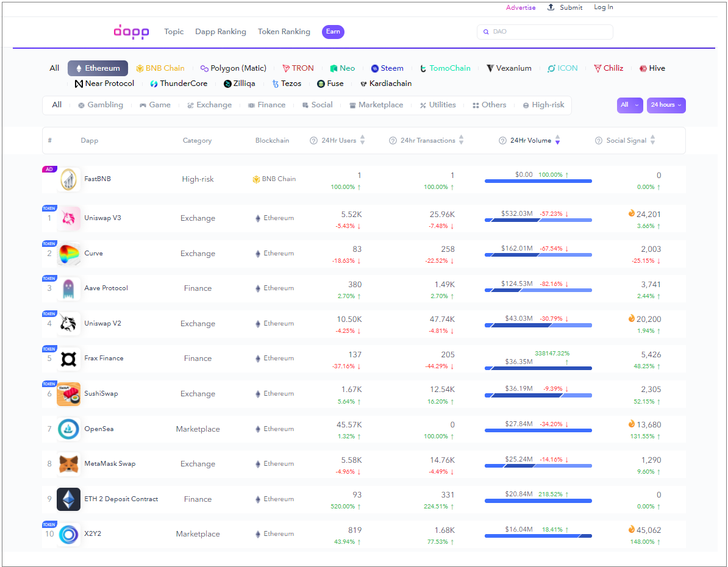Open the Frax Finance icon
Viewport: 728px width, 567px height.
pos(69,358)
